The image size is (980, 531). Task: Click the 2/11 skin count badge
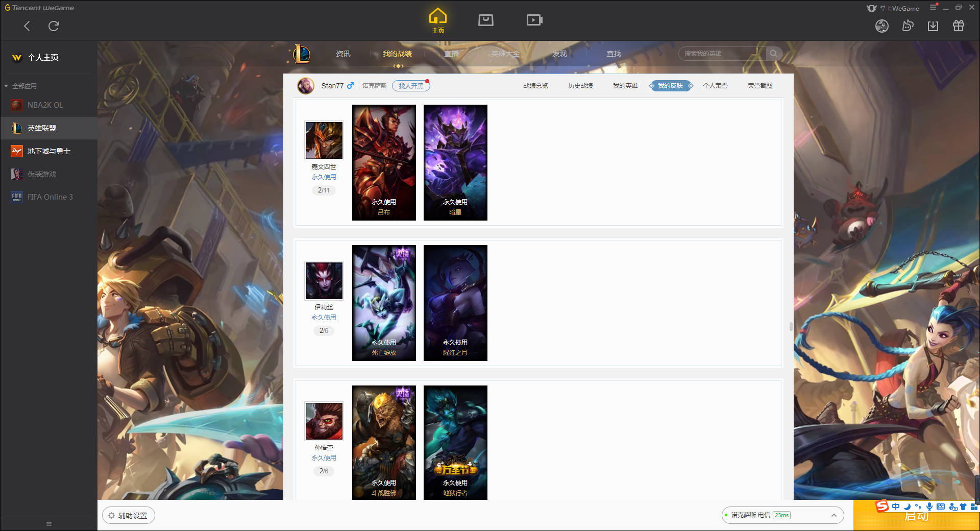(324, 190)
